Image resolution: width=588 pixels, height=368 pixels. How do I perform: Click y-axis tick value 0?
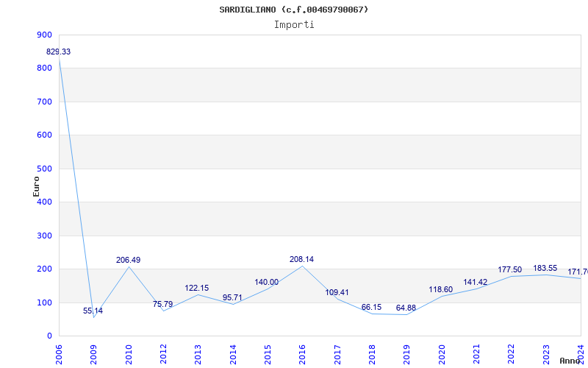[50, 336]
